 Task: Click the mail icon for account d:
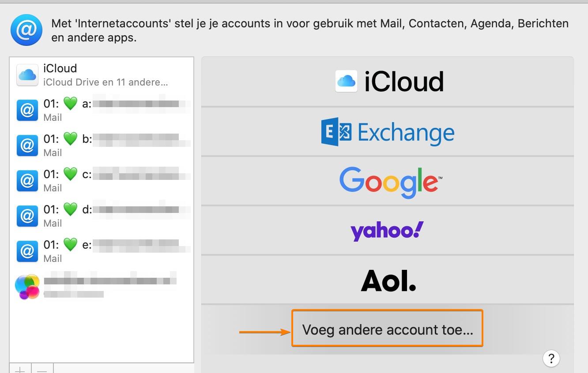[x=27, y=216]
